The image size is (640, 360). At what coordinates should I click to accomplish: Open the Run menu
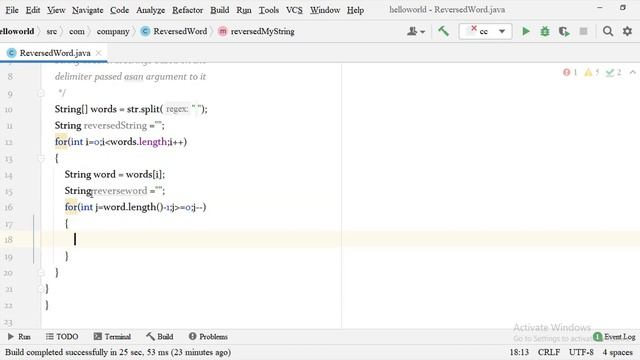[244, 10]
